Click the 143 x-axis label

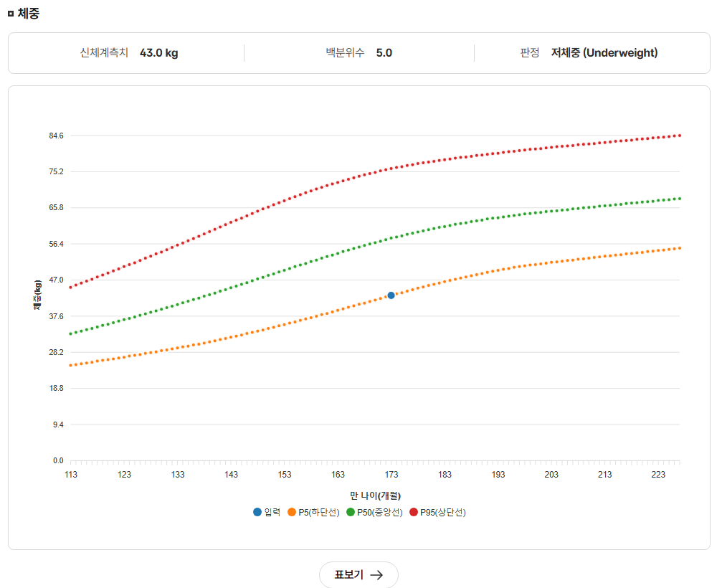click(x=231, y=475)
